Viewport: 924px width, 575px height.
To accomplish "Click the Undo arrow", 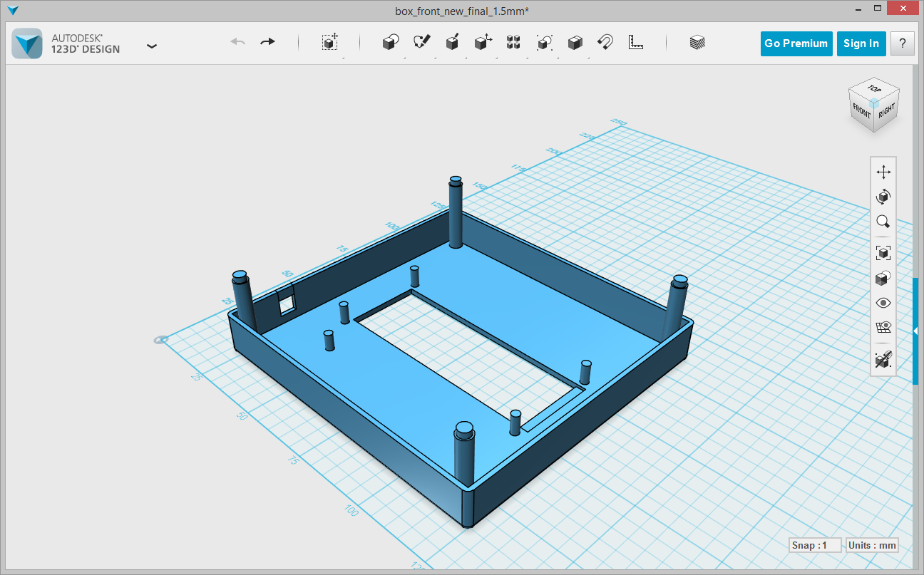I will click(238, 42).
